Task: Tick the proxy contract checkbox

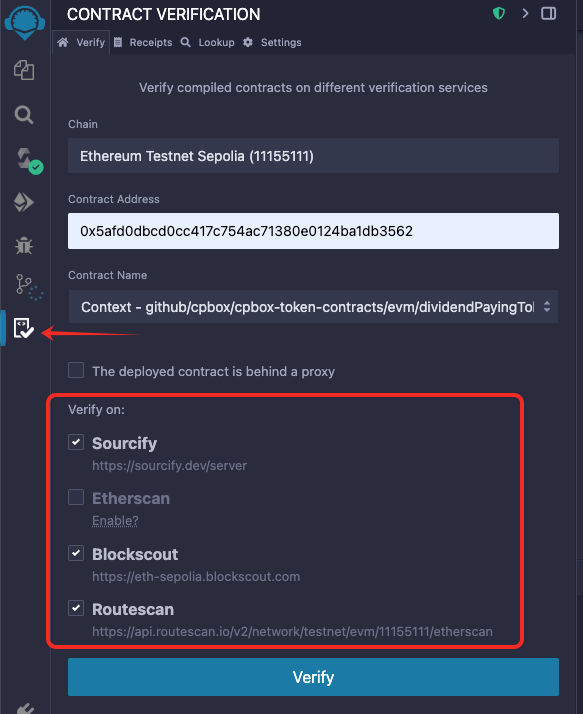Action: [76, 370]
